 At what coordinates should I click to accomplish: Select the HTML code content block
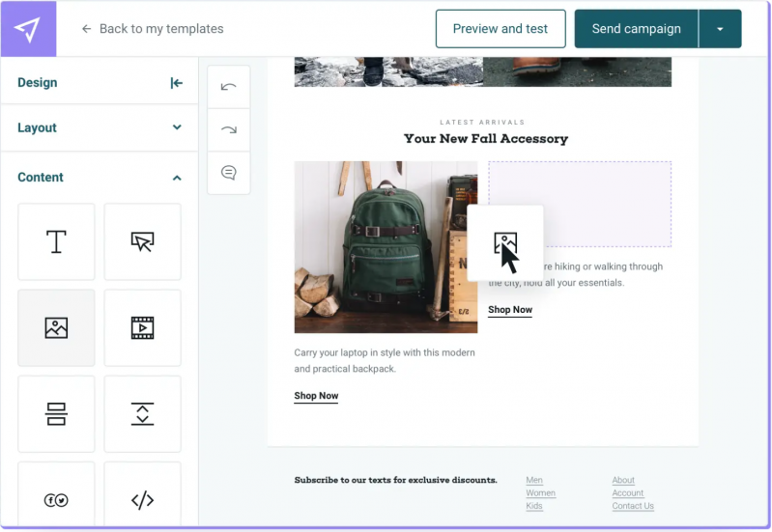tap(142, 498)
